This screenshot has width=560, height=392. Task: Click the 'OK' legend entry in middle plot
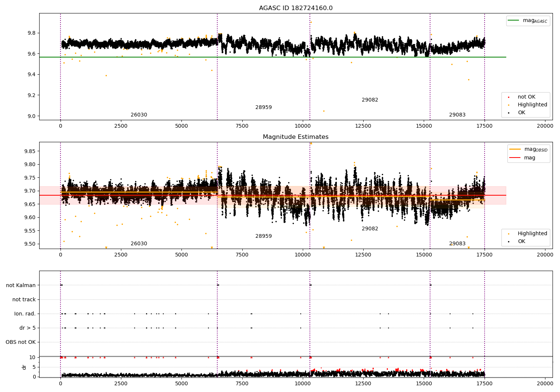coord(522,242)
